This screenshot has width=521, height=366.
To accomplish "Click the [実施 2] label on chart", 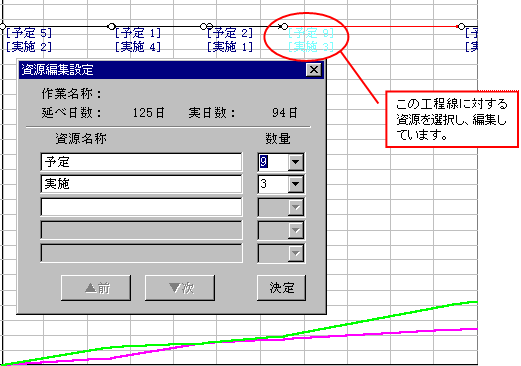I will [29, 47].
